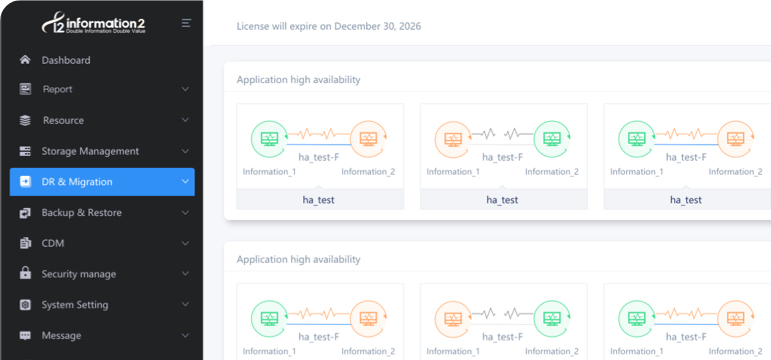Select the DR & Migration menu label
The image size is (771, 360).
[77, 181]
